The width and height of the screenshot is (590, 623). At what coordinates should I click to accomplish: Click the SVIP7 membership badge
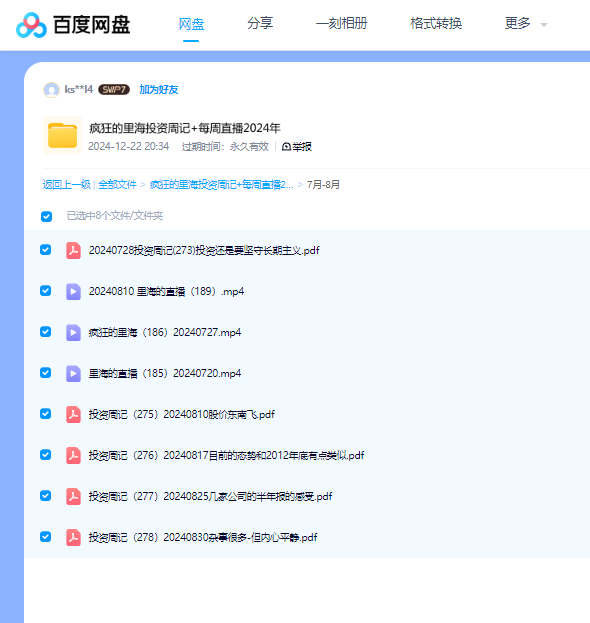click(114, 90)
